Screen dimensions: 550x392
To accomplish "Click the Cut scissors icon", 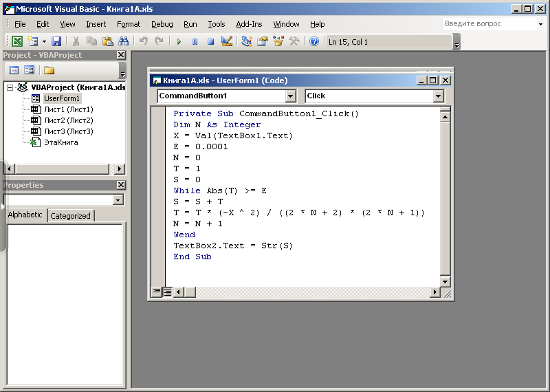I will (x=76, y=41).
